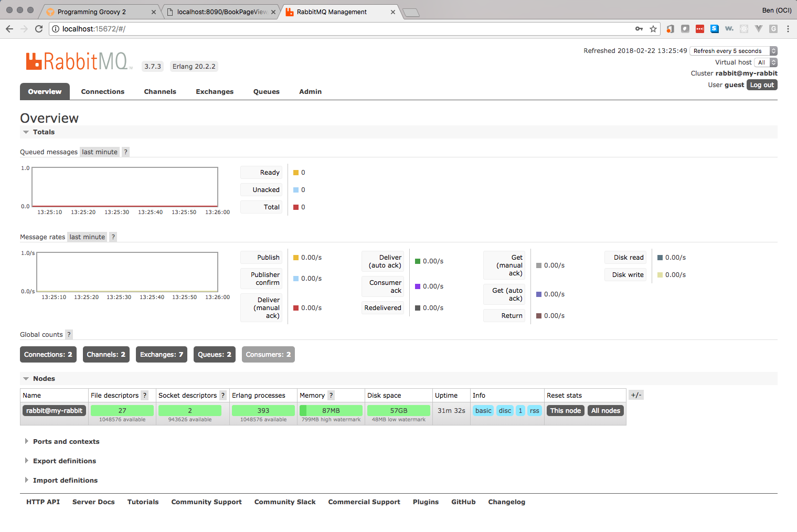Reset stats for All nodes
The height and width of the screenshot is (532, 797).
pyautogui.click(x=605, y=411)
